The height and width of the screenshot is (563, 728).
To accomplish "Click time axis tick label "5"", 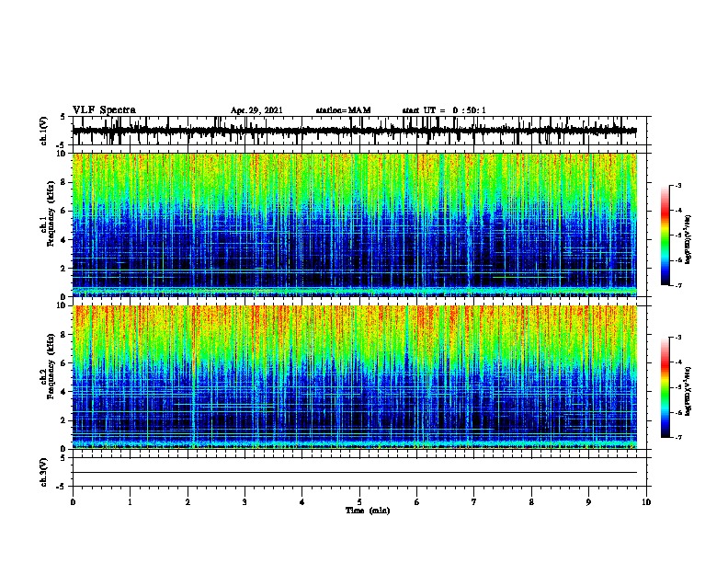I will coord(359,502).
